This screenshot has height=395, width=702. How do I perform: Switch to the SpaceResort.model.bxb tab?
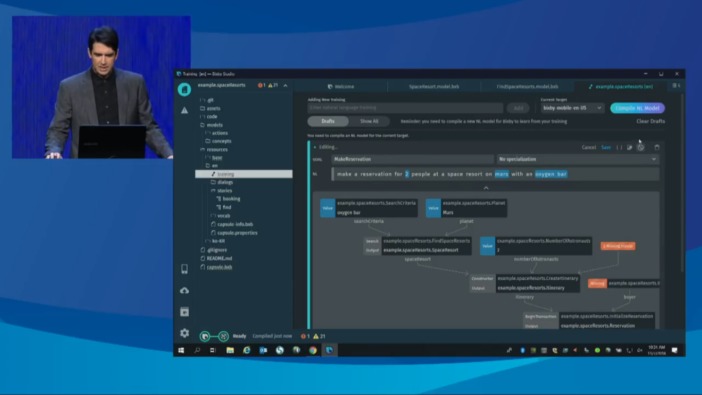pyautogui.click(x=434, y=86)
